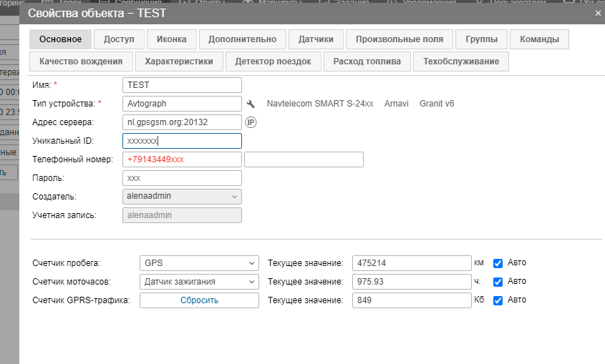Click Сбросить to reset GPRS traffic counter
This screenshot has width=605, height=364.
[198, 300]
